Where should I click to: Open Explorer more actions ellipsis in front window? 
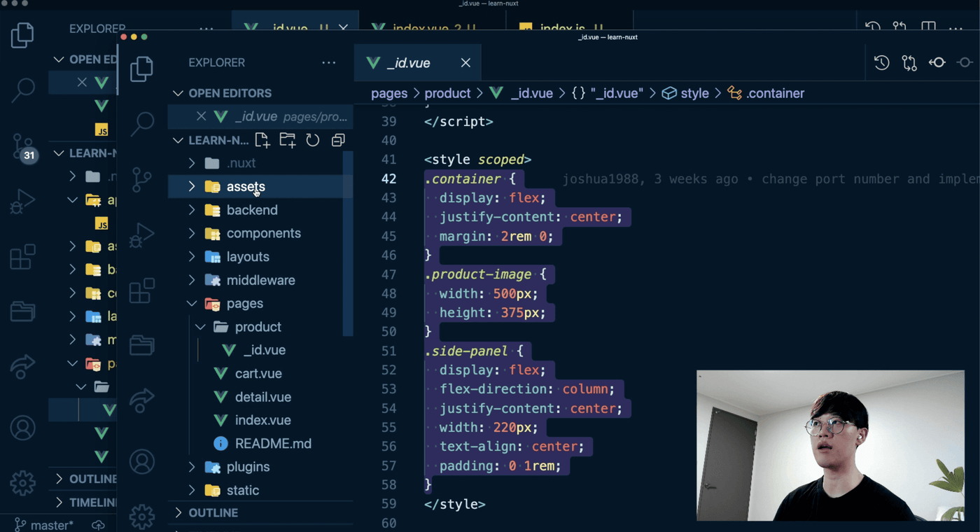(x=329, y=63)
